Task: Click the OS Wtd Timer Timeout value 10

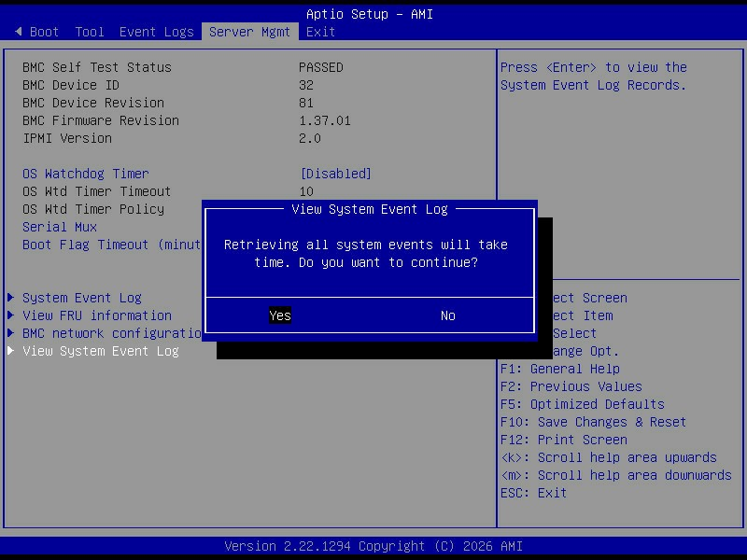Action: click(x=306, y=191)
